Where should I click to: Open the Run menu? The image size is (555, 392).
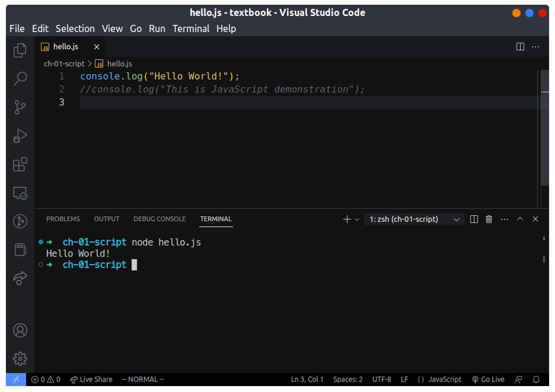(157, 28)
